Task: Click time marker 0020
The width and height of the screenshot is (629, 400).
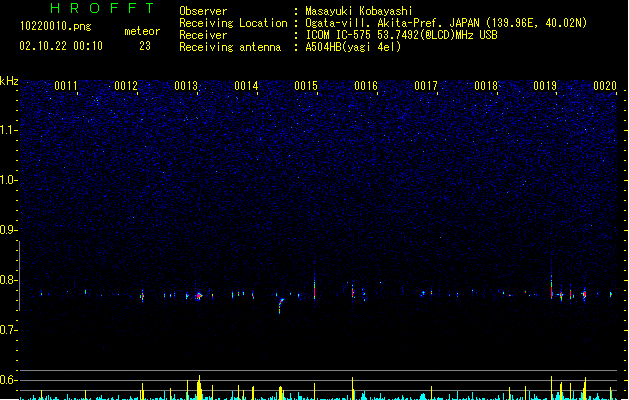Action: pos(605,86)
